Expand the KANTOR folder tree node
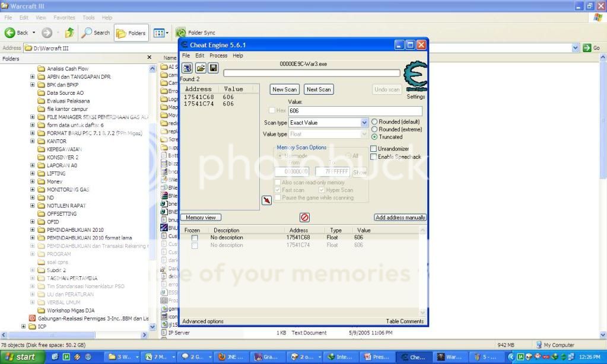607x364 pixels. point(33,142)
